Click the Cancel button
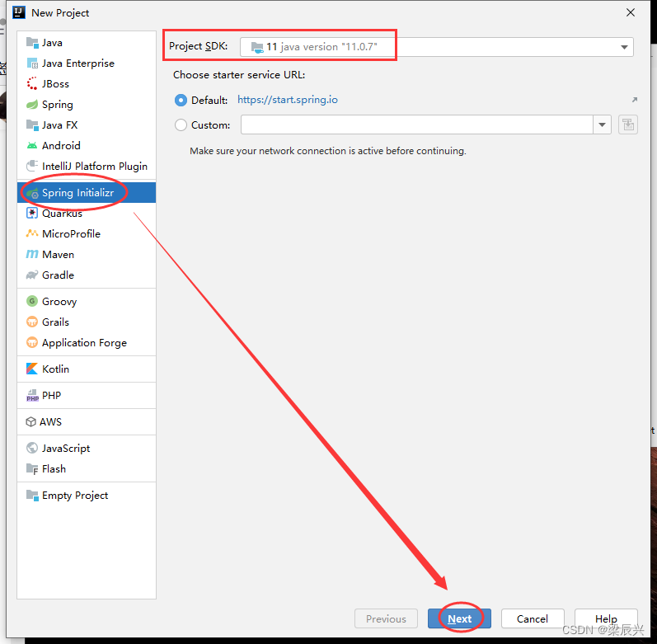657x644 pixels. (533, 618)
